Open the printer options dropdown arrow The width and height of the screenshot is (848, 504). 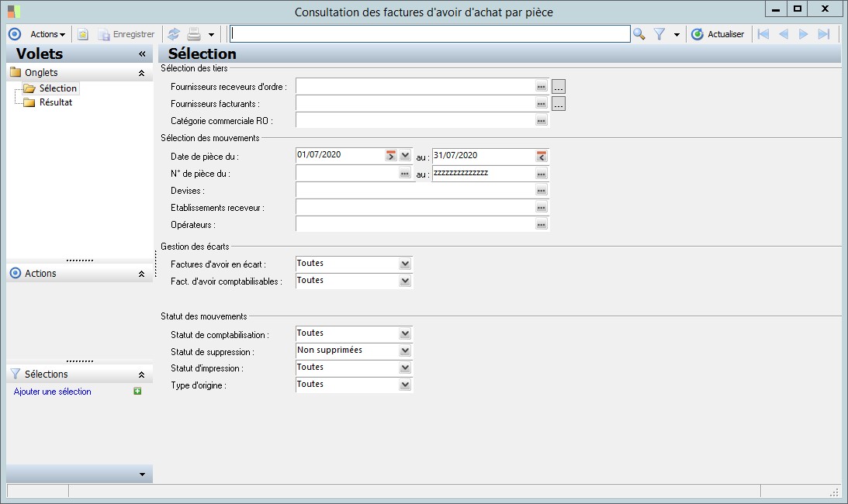point(212,35)
